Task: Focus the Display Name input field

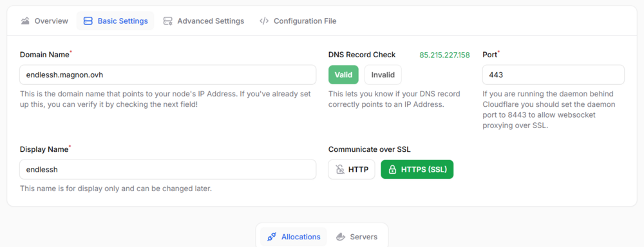Action: click(168, 169)
